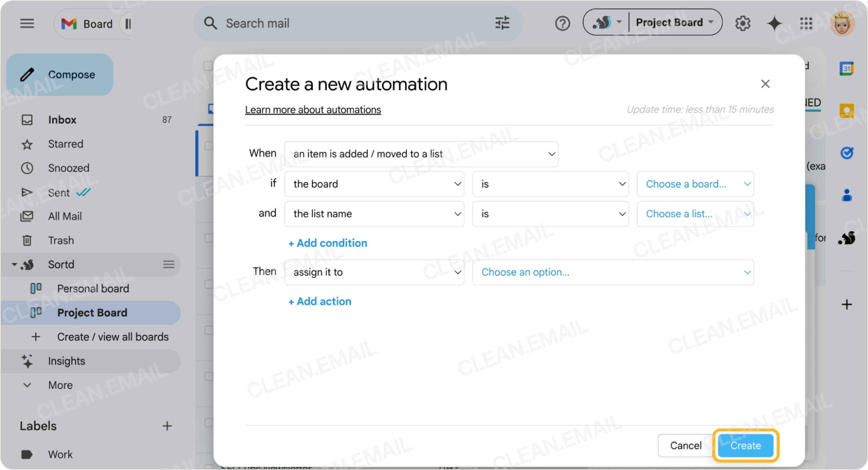Screen dimensions: 868x470
Task: Select Personal board in sidebar
Action: (93, 288)
